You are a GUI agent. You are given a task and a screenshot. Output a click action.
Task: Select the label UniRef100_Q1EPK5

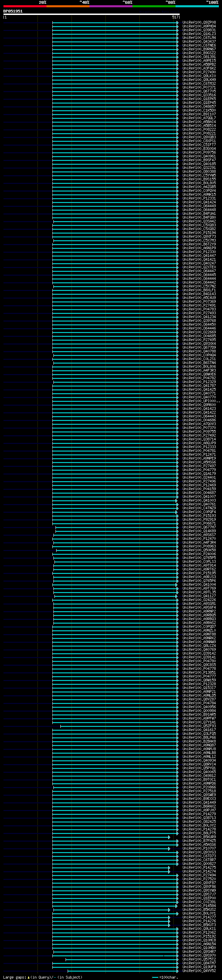point(199,99)
